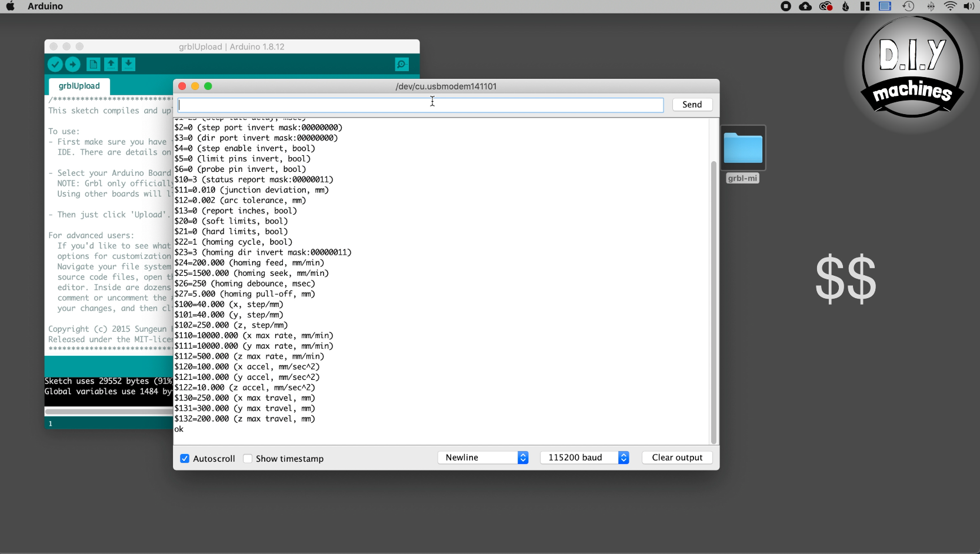This screenshot has width=980, height=554.
Task: Click the $21=0 hard limits line
Action: [231, 232]
